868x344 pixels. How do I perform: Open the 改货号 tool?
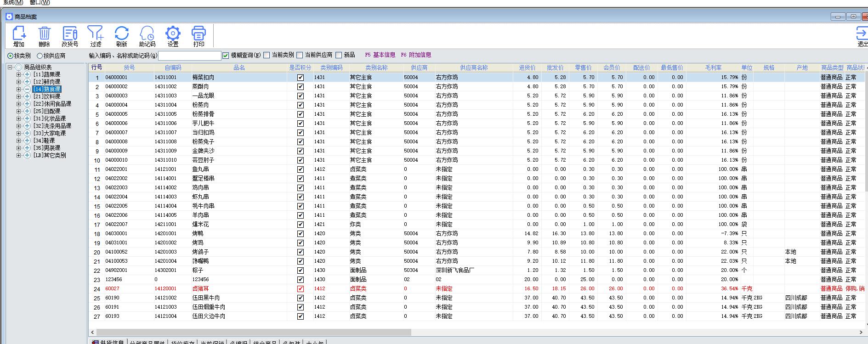tap(70, 36)
